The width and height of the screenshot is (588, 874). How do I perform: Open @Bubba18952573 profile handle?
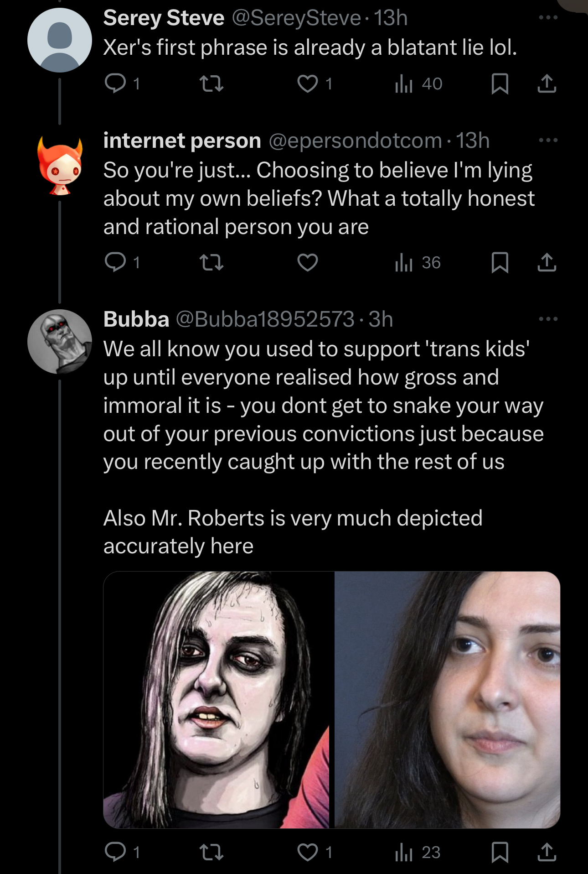click(265, 319)
